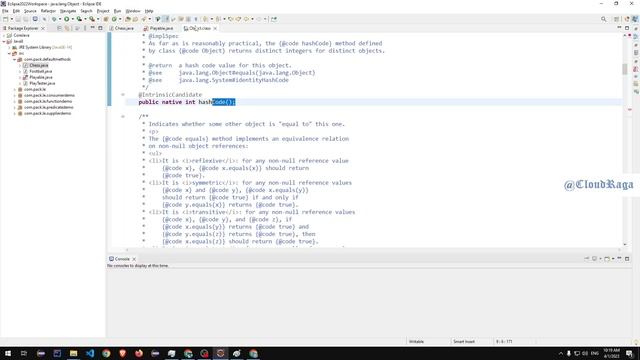Minimize the Console view
640x360 pixels.
[x=619, y=259]
